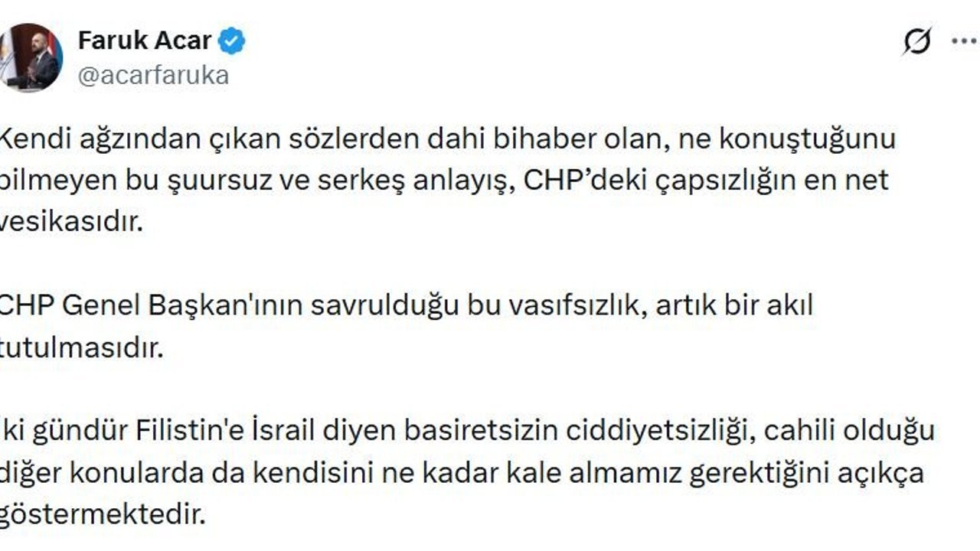Open the @acarfaruka handle link
Screen dimensions: 980x551
tap(153, 76)
